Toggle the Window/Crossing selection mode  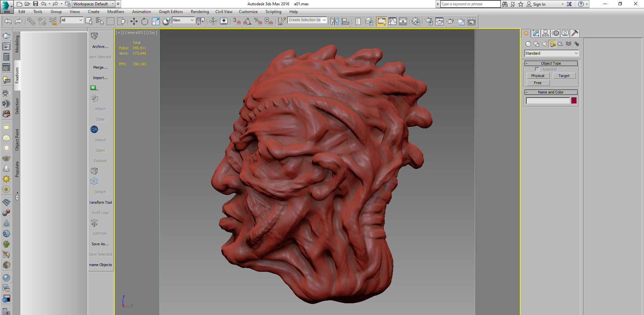click(x=121, y=21)
